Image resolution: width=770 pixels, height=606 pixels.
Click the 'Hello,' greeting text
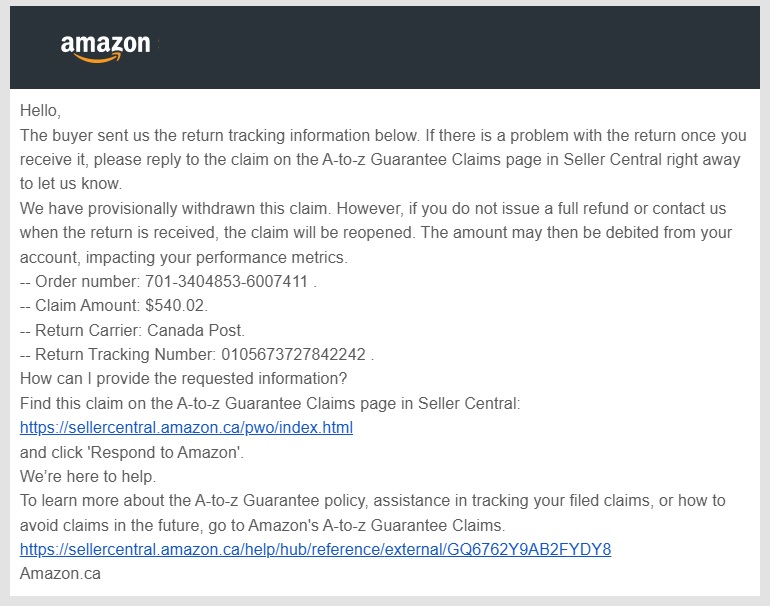coord(40,110)
